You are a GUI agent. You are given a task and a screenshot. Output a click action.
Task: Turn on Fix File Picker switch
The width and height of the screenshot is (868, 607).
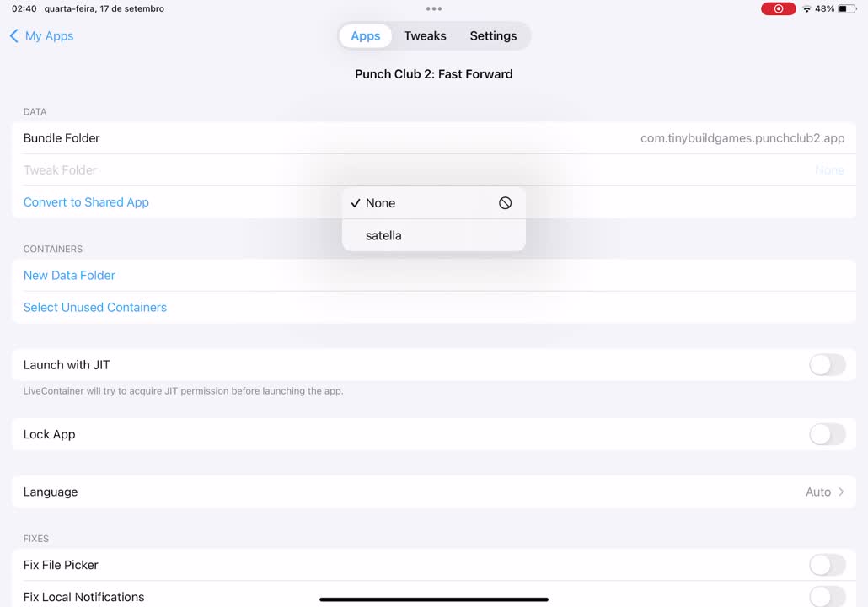(x=827, y=565)
